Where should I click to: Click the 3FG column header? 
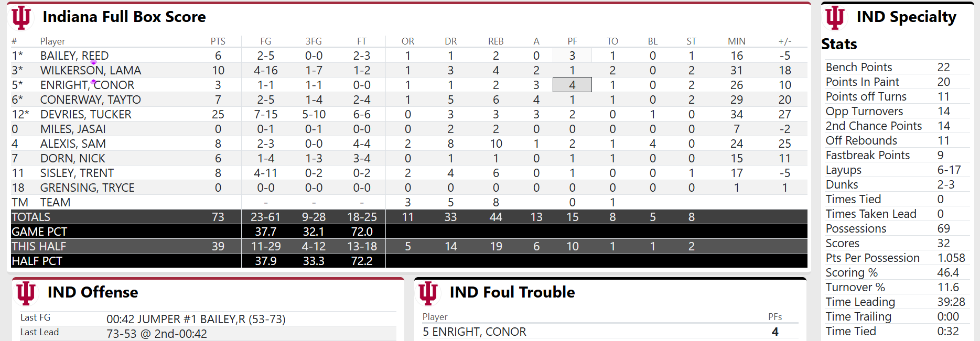(x=314, y=41)
